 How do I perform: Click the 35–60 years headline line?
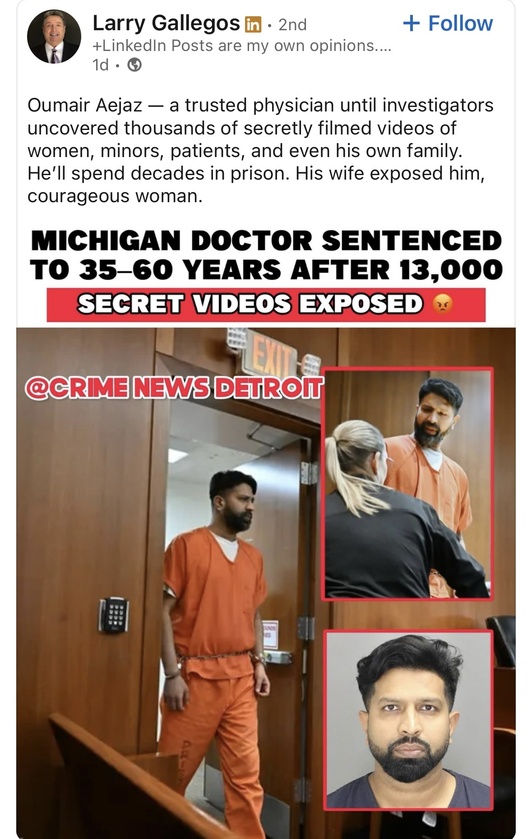[x=266, y=269]
